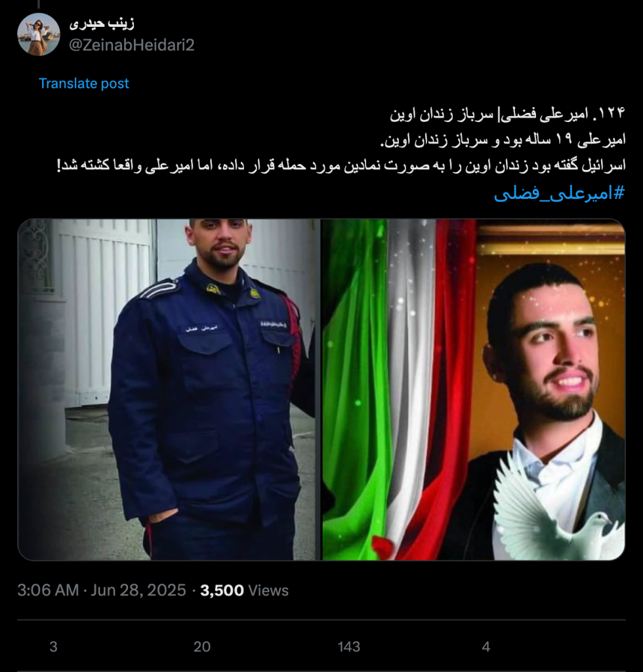Image resolution: width=643 pixels, height=672 pixels.
Task: Open the #امیرعلی_فضلی hashtag
Action: 560,194
